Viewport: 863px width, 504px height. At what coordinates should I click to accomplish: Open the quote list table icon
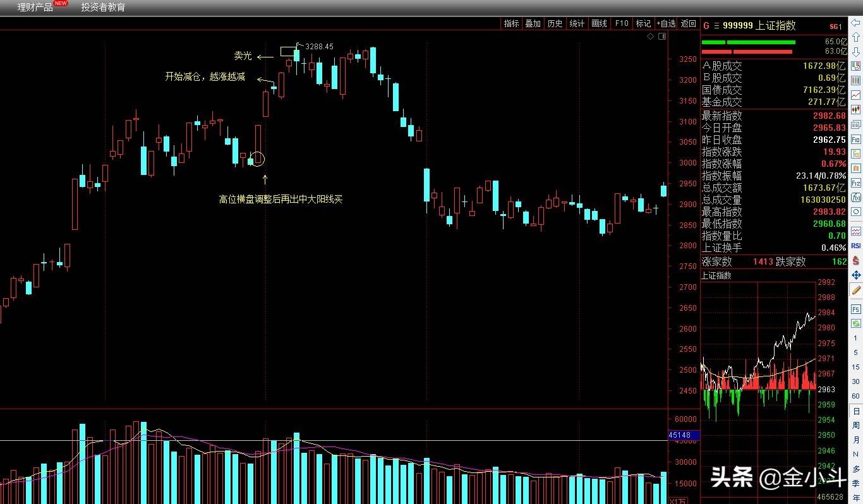click(x=856, y=80)
